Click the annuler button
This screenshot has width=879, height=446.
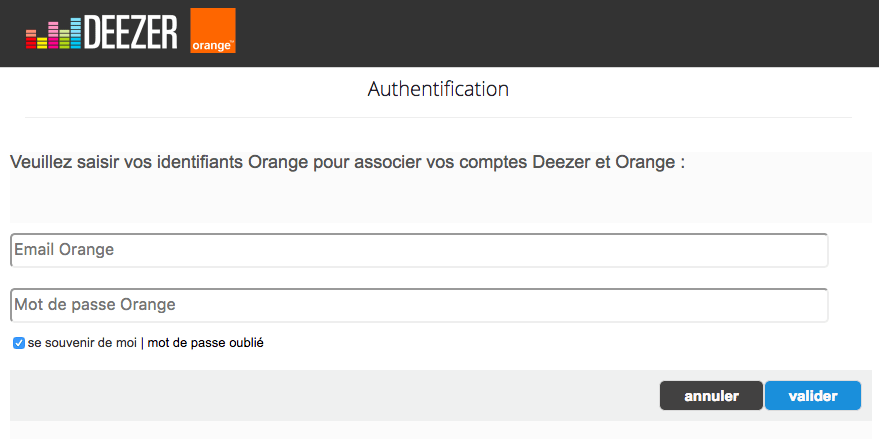click(711, 396)
